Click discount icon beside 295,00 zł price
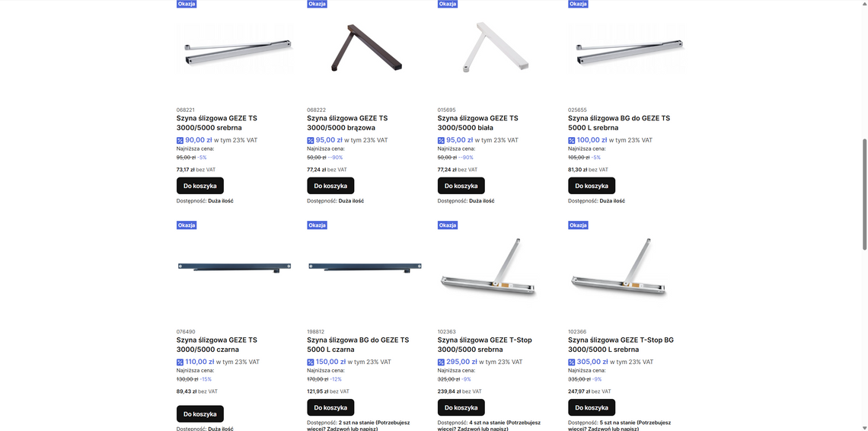Image resolution: width=868 pixels, height=431 pixels. pos(441,362)
